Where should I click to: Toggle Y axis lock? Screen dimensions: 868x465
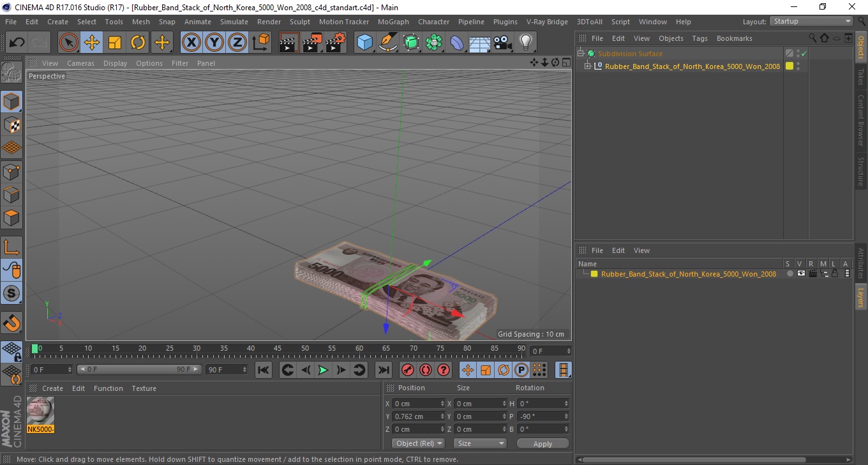pyautogui.click(x=214, y=43)
